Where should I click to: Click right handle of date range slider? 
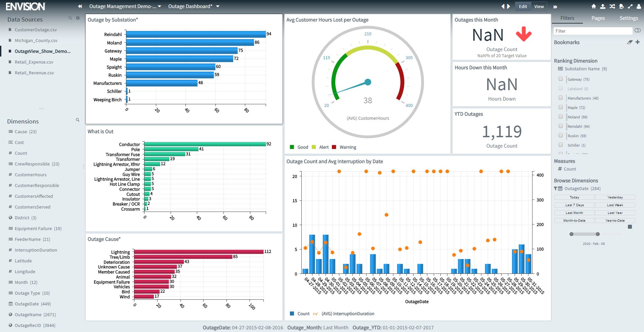click(x=598, y=234)
